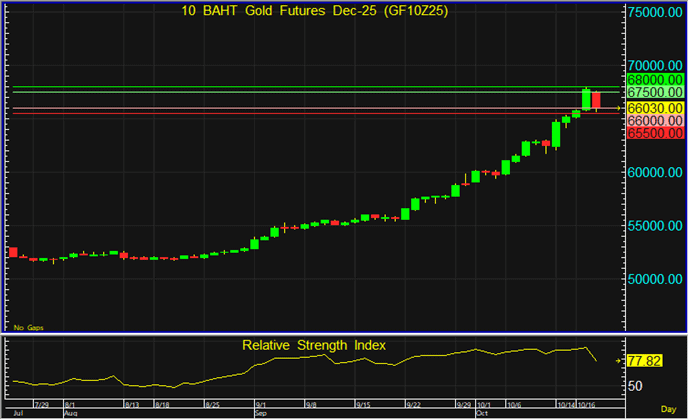This screenshot has height=420, width=689.
Task: Select the bright green 68000.00 price tag
Action: 655,79
